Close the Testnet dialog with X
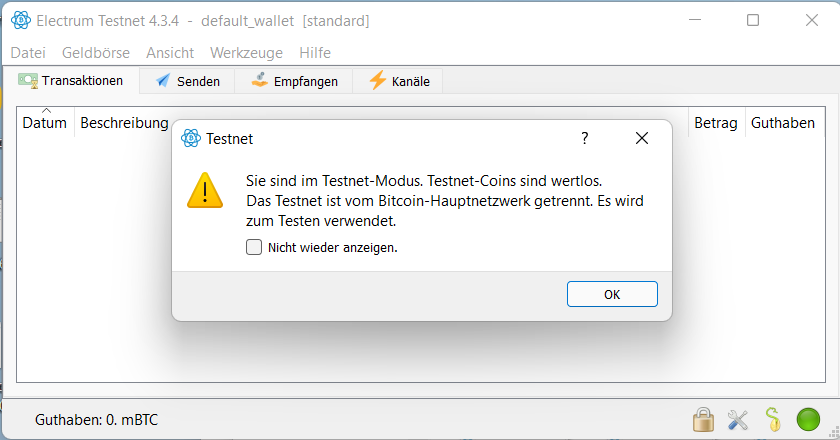 pyautogui.click(x=642, y=138)
